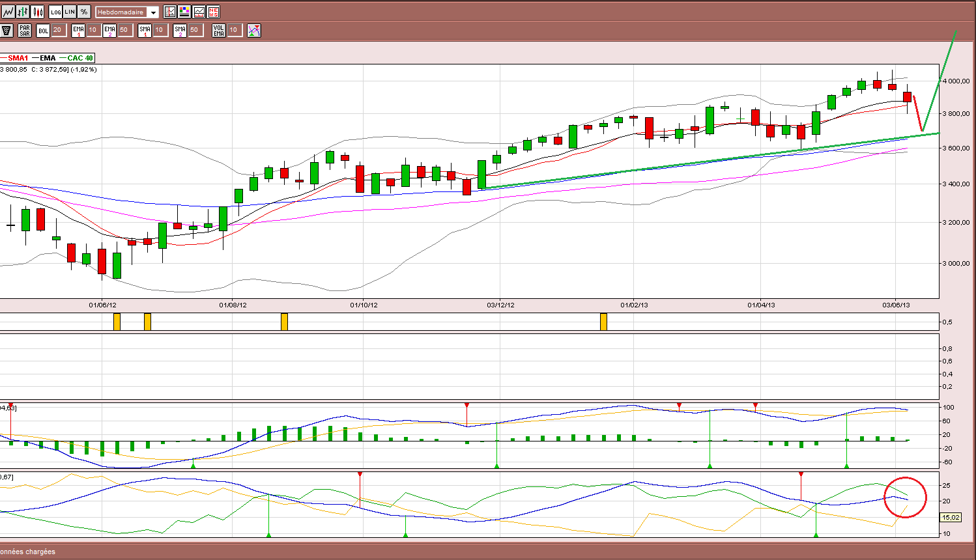
Task: Select the OHLC bar chart style
Action: 23,12
